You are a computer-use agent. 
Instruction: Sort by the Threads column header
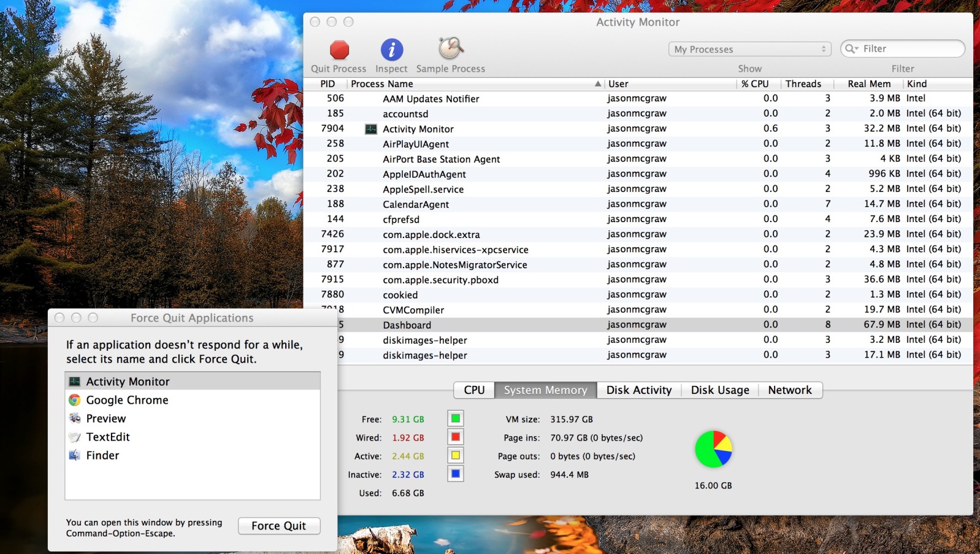click(807, 84)
